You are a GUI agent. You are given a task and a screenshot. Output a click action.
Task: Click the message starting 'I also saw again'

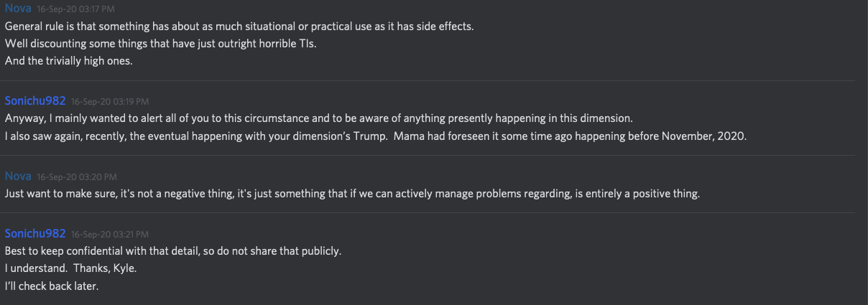[375, 136]
